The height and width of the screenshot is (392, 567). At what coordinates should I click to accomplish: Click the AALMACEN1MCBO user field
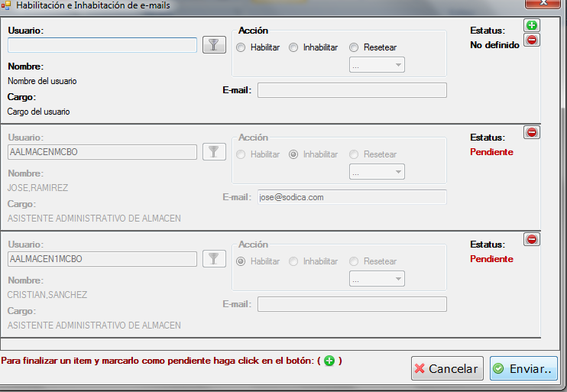click(x=102, y=259)
